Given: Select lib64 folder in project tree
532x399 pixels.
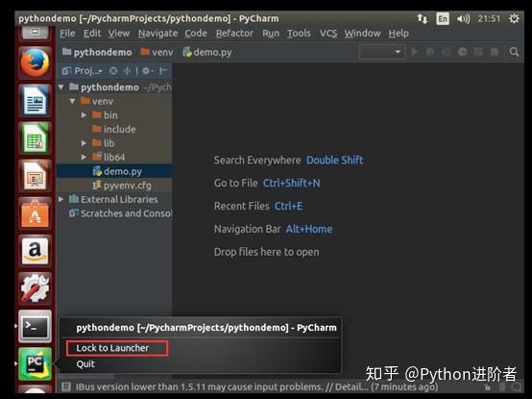Looking at the screenshot, I should click(x=114, y=157).
